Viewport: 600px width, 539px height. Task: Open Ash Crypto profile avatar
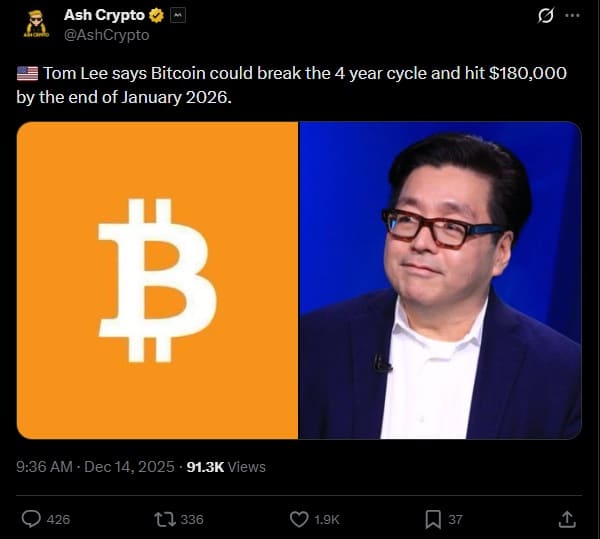point(36,24)
